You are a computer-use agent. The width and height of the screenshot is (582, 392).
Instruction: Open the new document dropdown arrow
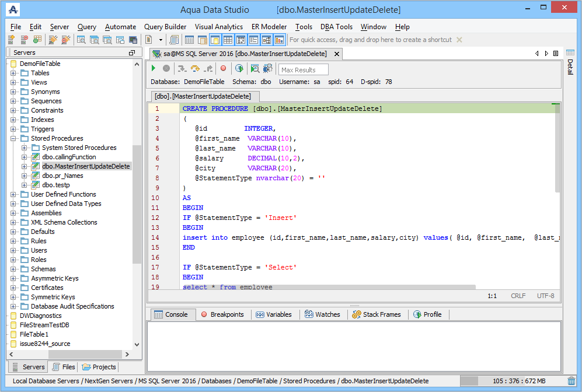pyautogui.click(x=159, y=40)
